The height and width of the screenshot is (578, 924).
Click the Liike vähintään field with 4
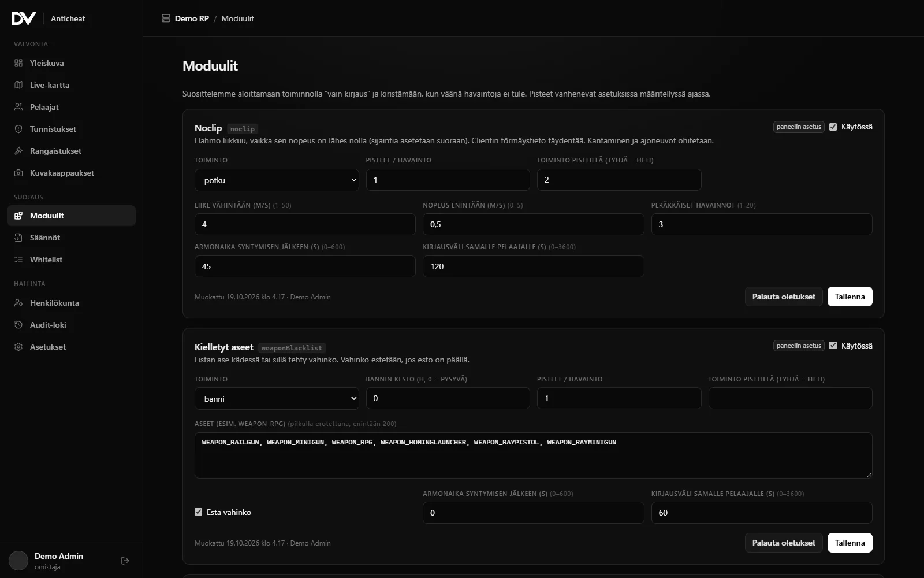pyautogui.click(x=305, y=224)
